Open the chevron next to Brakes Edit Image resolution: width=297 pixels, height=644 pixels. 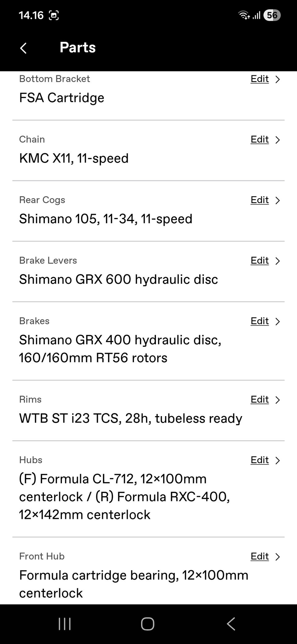(278, 321)
